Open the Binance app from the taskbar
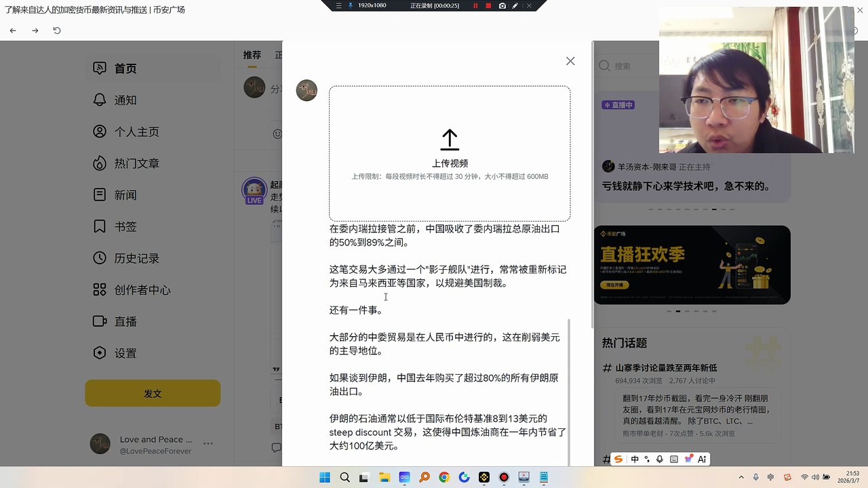868x488 pixels. point(484,477)
